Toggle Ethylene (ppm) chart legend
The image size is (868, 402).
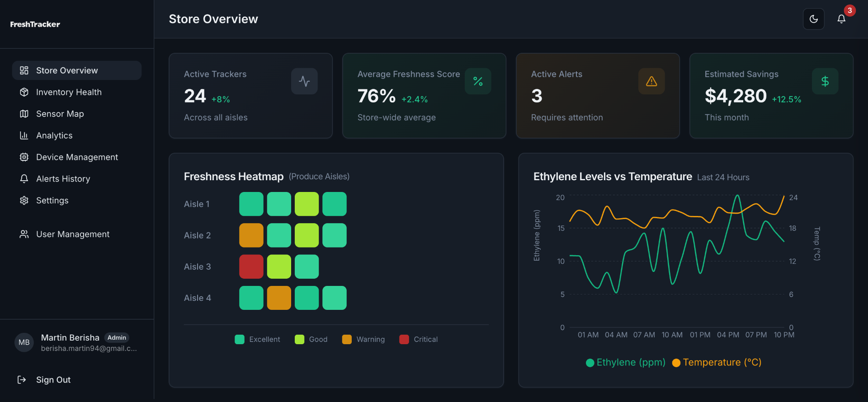pyautogui.click(x=626, y=363)
